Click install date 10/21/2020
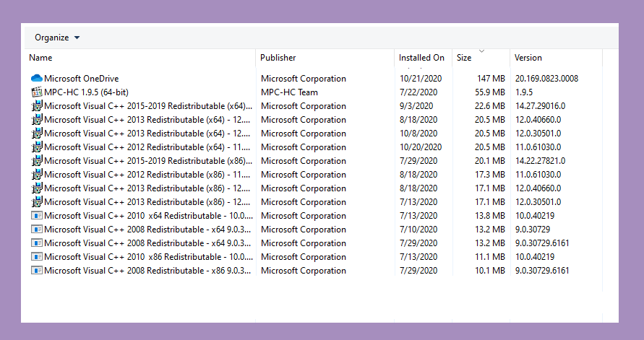644x340 pixels. 421,79
